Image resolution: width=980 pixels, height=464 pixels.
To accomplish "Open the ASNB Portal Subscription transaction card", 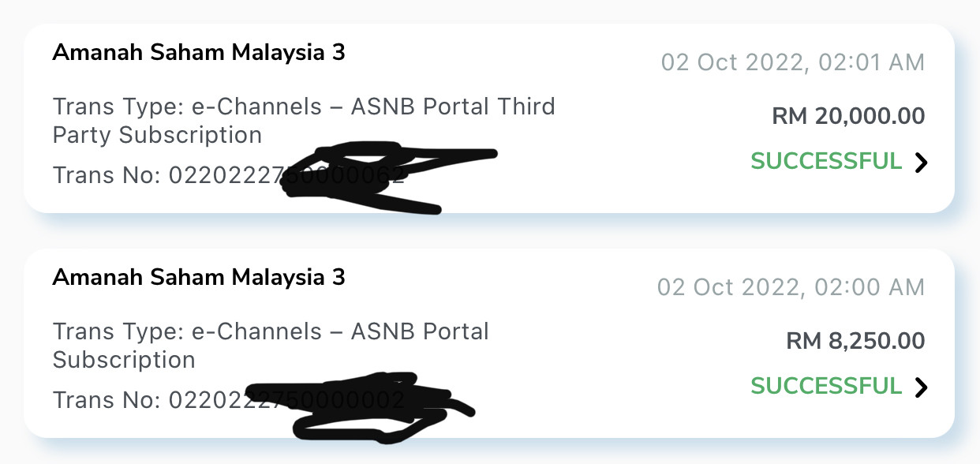I will pos(489,343).
